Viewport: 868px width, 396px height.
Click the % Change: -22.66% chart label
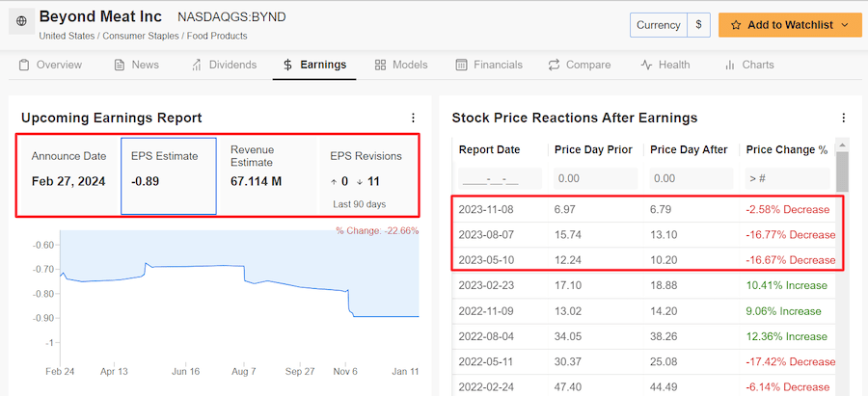pos(377,230)
